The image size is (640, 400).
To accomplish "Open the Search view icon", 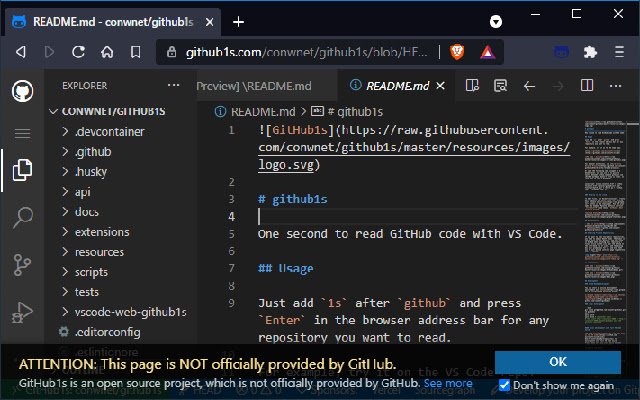I will click(23, 217).
